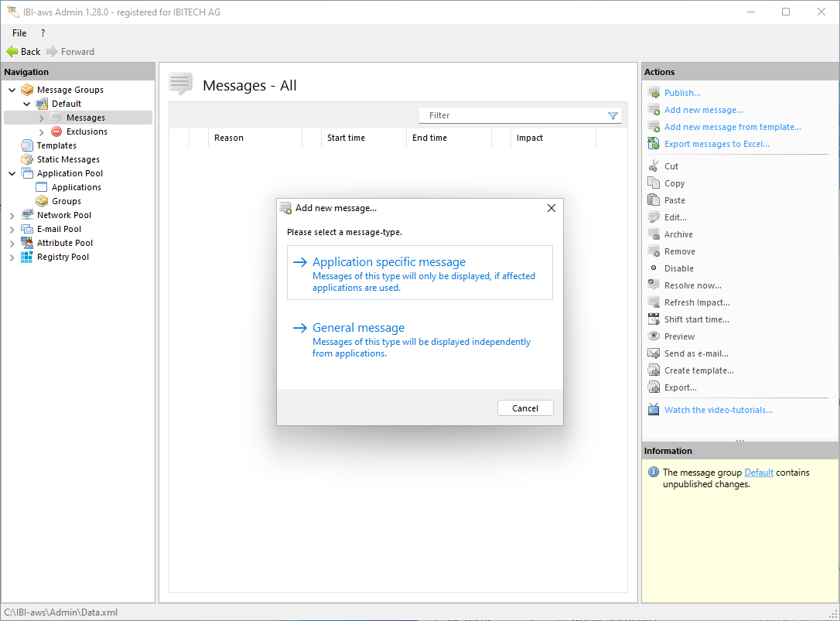Cancel the Add new message dialog
840x621 pixels.
(x=524, y=408)
